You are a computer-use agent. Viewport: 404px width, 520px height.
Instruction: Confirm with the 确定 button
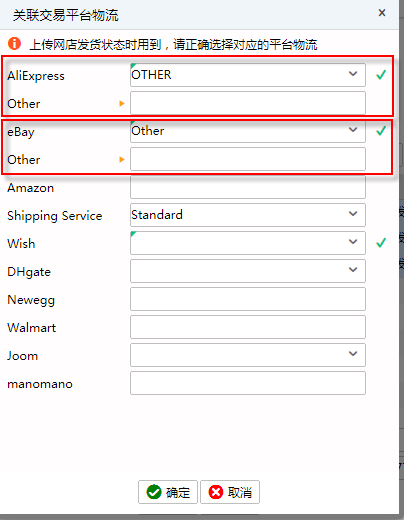coord(168,492)
